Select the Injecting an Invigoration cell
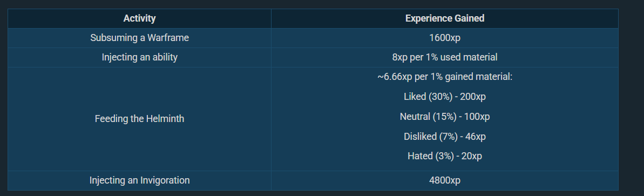Screen dimensions: 644x196 pos(139,180)
